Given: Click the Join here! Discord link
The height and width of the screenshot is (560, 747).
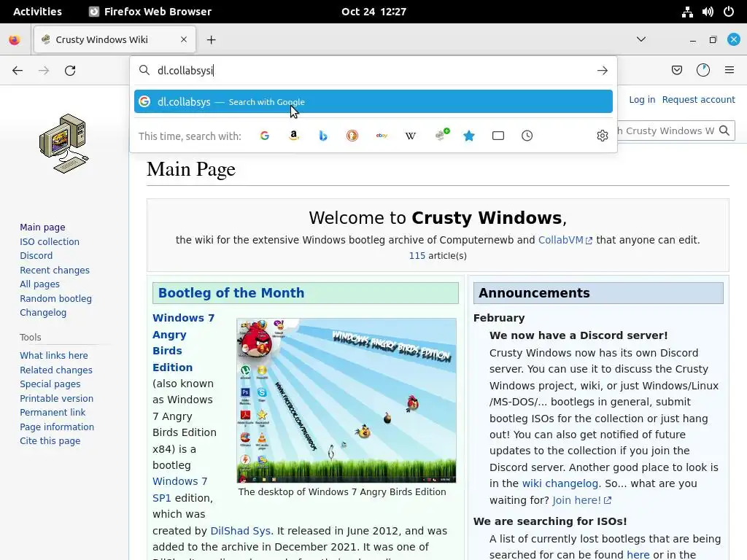Looking at the screenshot, I should 581,500.
